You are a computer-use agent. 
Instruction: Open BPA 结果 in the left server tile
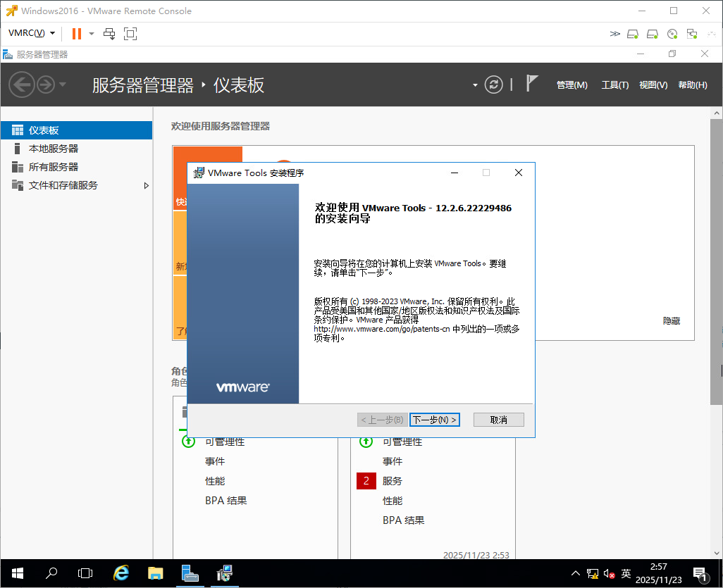[x=226, y=501]
